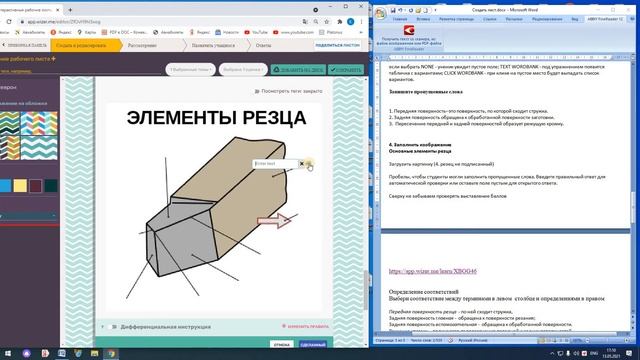The image size is (640, 360).
Task: Open the Ответы step
Action: pos(263,45)
